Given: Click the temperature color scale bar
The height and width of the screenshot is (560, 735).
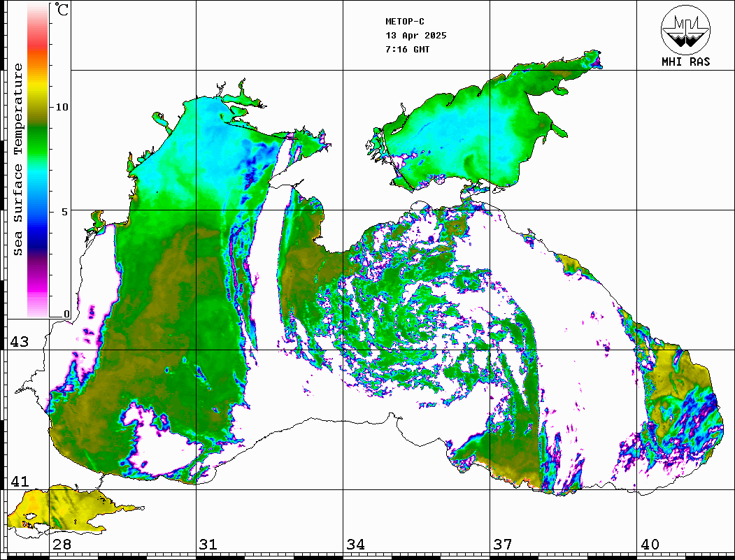Looking at the screenshot, I should 38,160.
